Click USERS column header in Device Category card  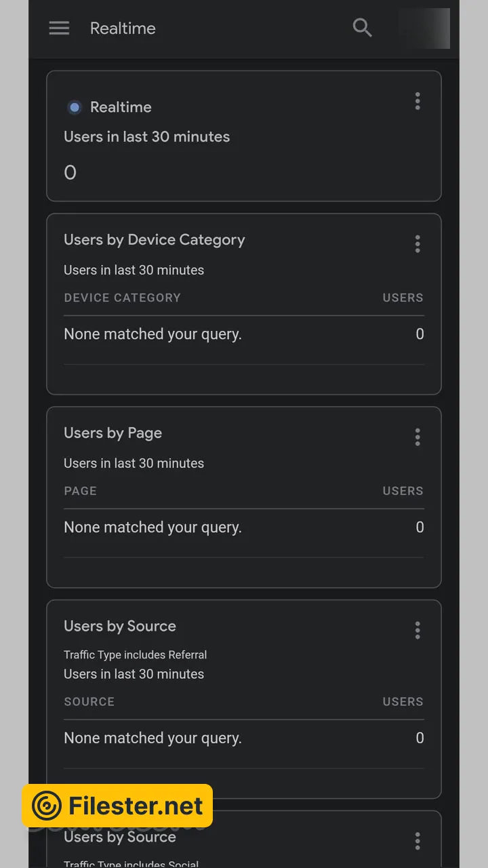pos(403,298)
